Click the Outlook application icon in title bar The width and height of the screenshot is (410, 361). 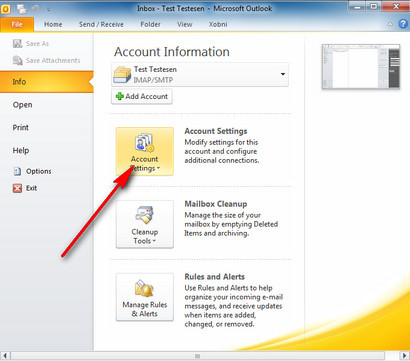[6, 8]
